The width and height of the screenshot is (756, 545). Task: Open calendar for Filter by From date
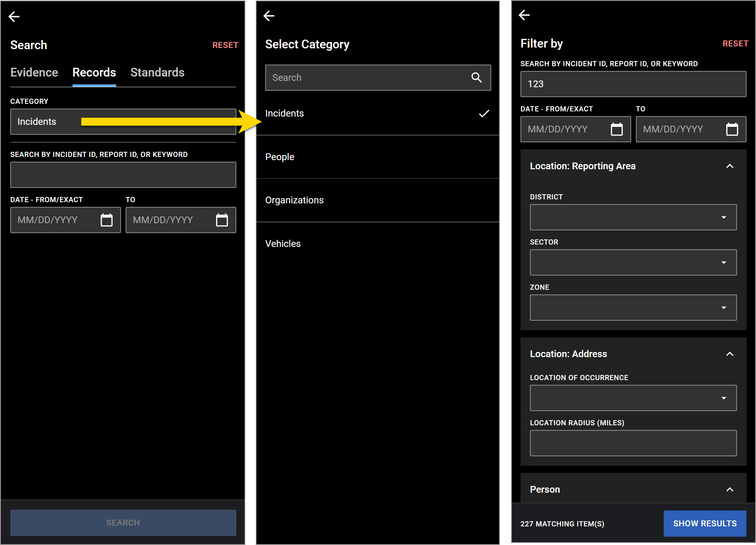(x=616, y=129)
